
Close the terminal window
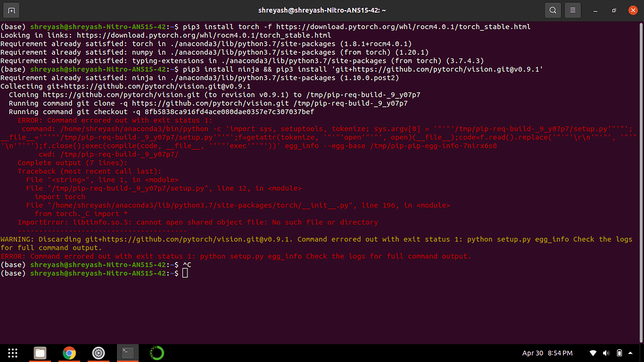[631, 10]
